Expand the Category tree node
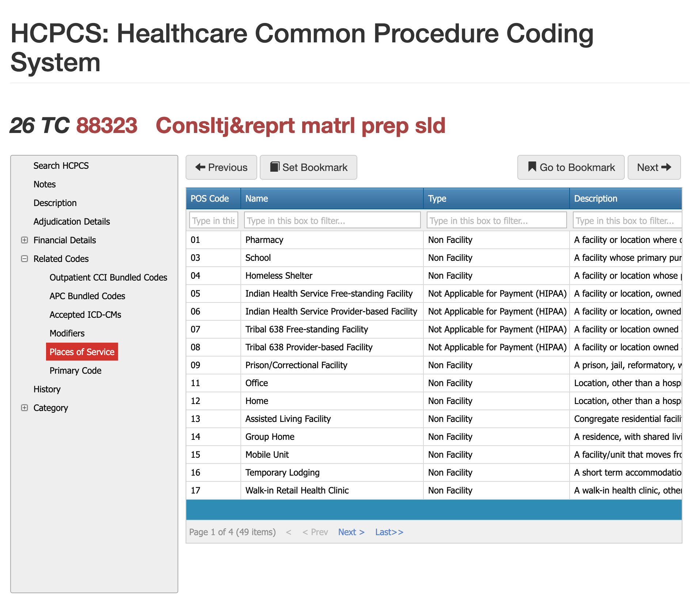The width and height of the screenshot is (700, 602). click(24, 408)
